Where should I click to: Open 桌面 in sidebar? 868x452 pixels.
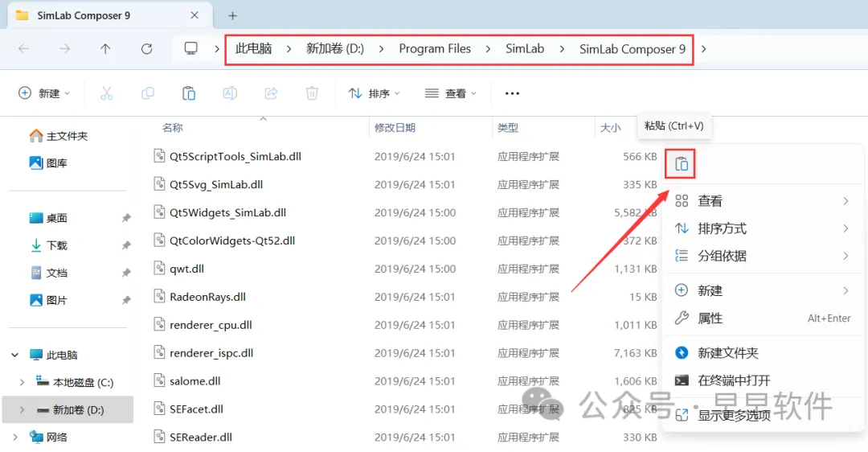(x=48, y=218)
